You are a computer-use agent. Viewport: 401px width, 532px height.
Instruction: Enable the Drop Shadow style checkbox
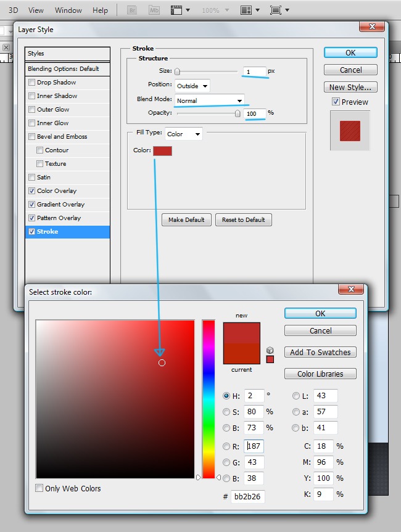click(32, 83)
